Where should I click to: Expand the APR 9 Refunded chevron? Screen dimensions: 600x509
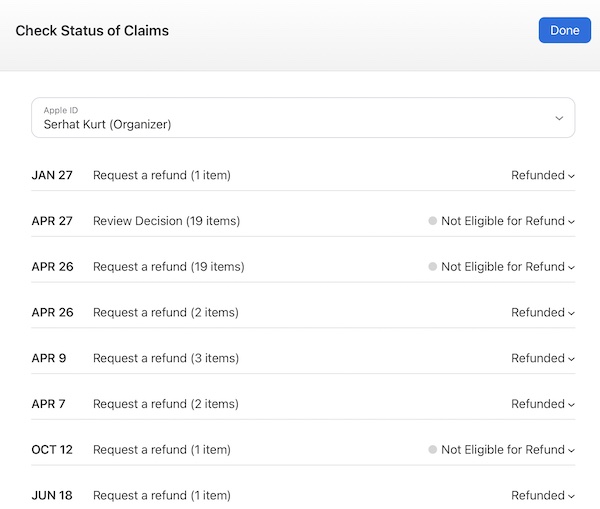coord(571,359)
